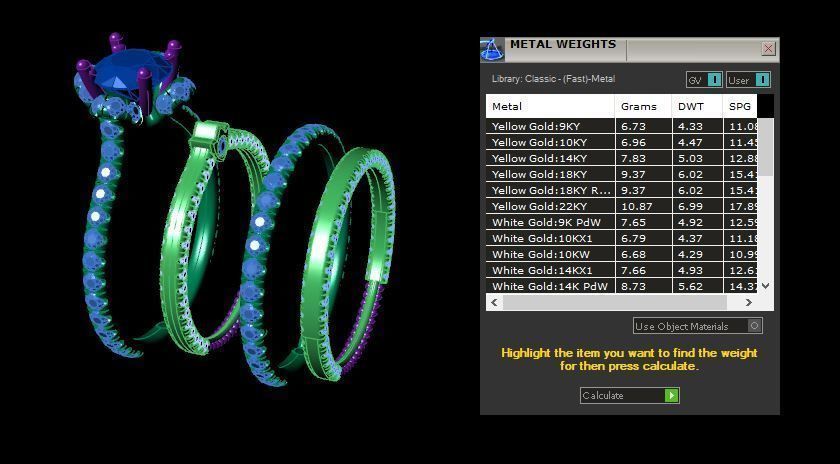Select the White Gold:9K PdW row
Image resolution: width=840 pixels, height=464 pixels.
point(621,222)
